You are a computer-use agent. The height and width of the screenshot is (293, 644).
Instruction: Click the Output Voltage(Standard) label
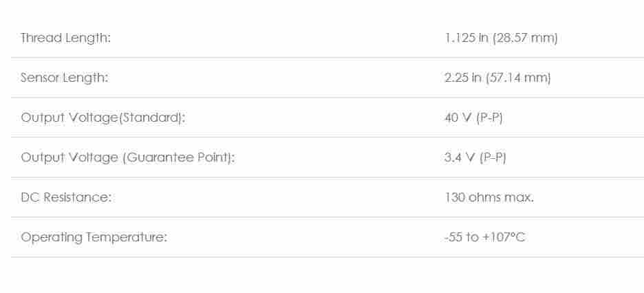pos(103,118)
